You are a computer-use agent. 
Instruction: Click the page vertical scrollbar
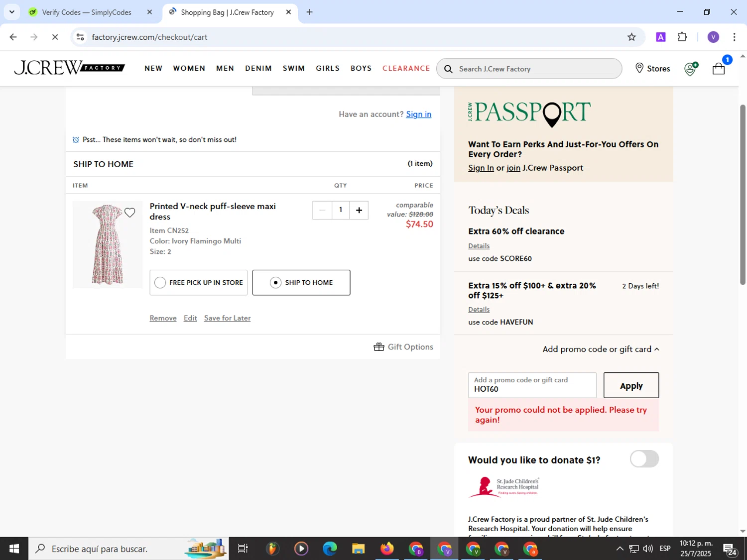743,195
